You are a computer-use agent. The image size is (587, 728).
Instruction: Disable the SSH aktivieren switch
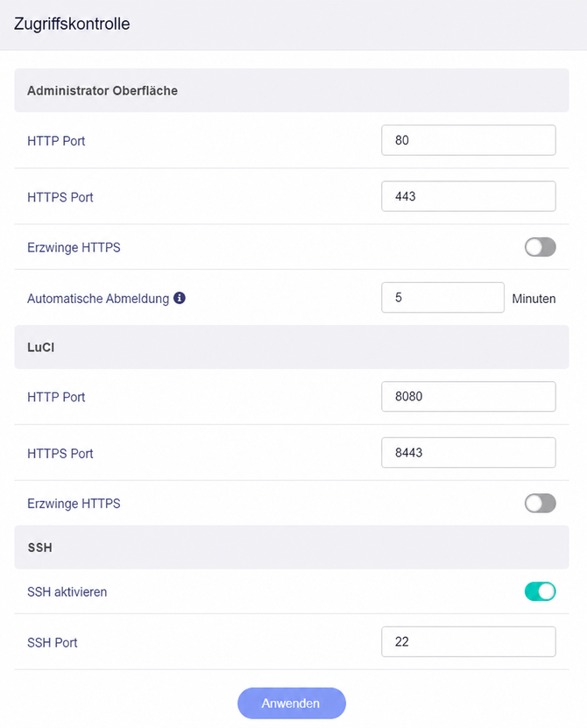point(540,591)
